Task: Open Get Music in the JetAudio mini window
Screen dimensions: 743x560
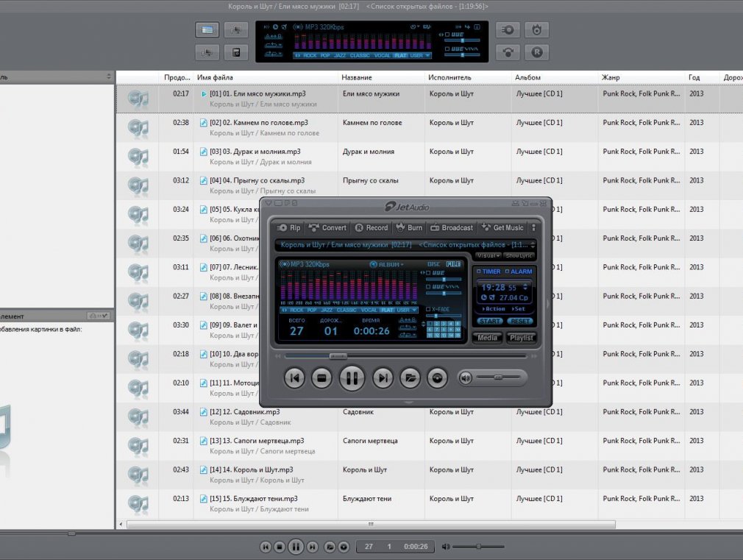Action: 502,227
